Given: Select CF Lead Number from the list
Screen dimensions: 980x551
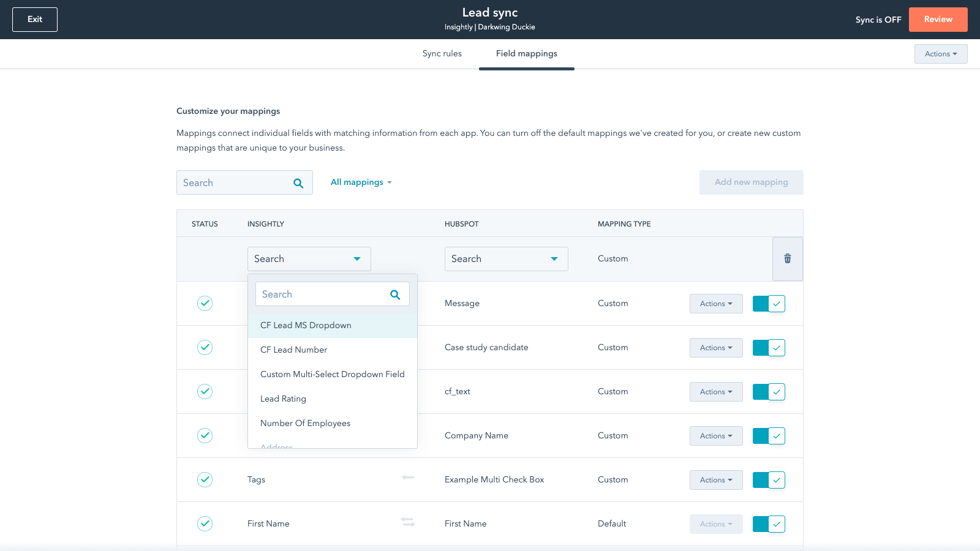Looking at the screenshot, I should [x=294, y=350].
